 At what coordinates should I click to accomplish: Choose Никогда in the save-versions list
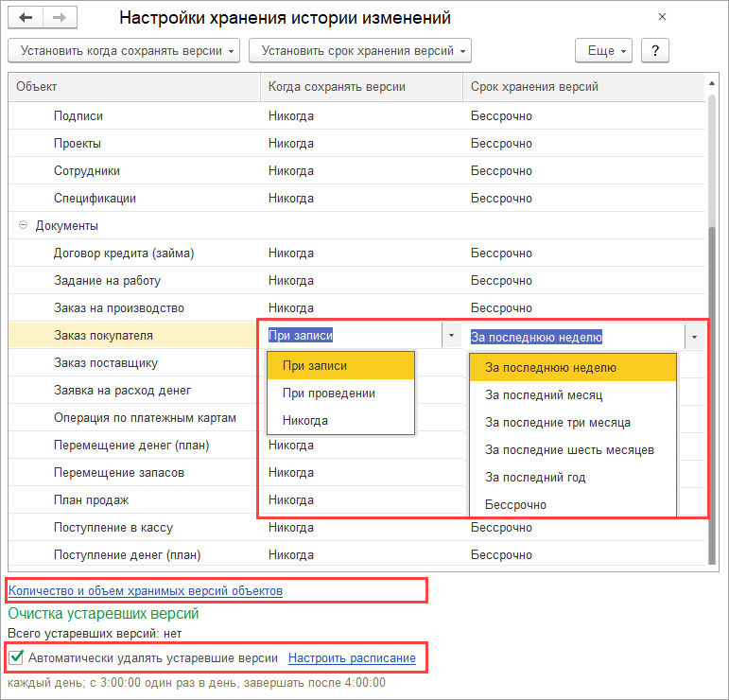point(304,420)
